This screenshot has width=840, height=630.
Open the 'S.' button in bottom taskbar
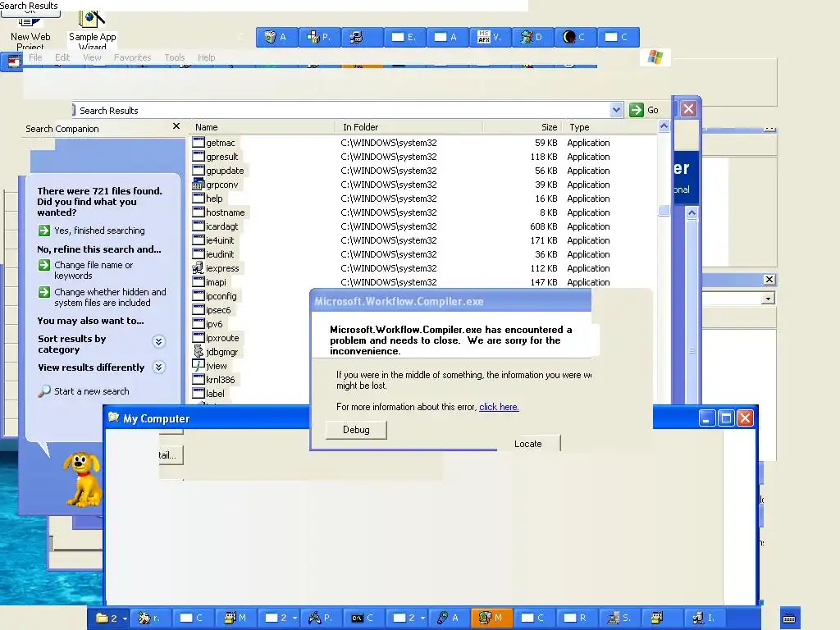619,618
